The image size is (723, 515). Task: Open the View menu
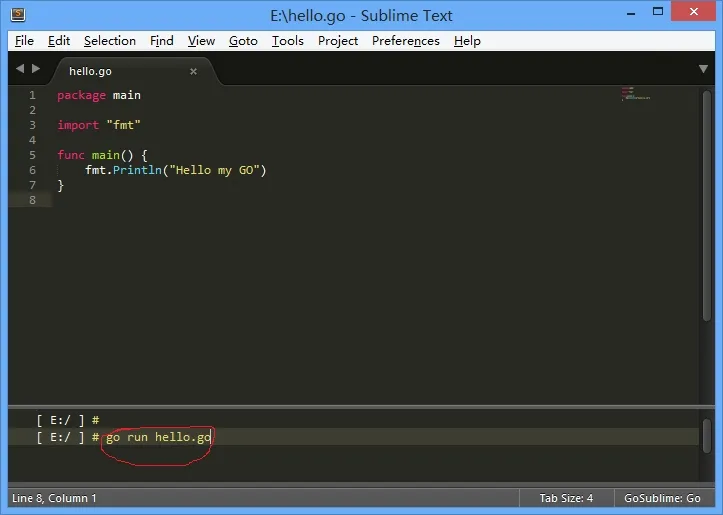pyautogui.click(x=201, y=41)
